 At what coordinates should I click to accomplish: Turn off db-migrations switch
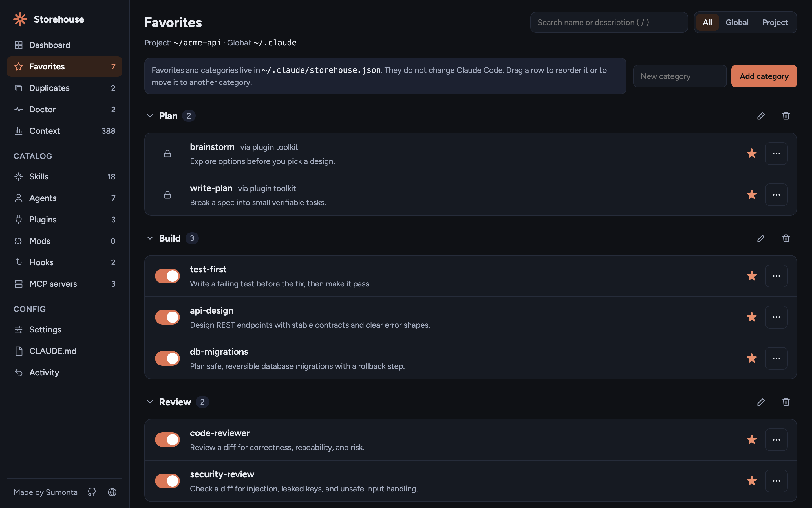tap(167, 358)
